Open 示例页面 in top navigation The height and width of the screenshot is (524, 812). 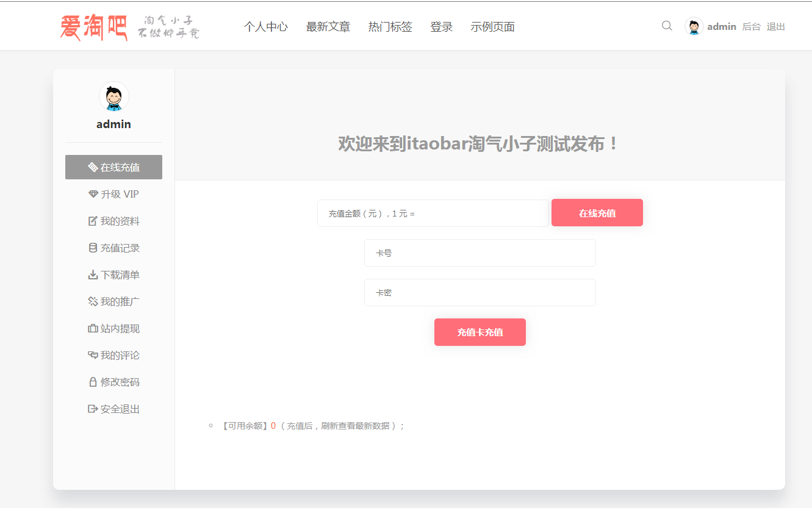493,27
